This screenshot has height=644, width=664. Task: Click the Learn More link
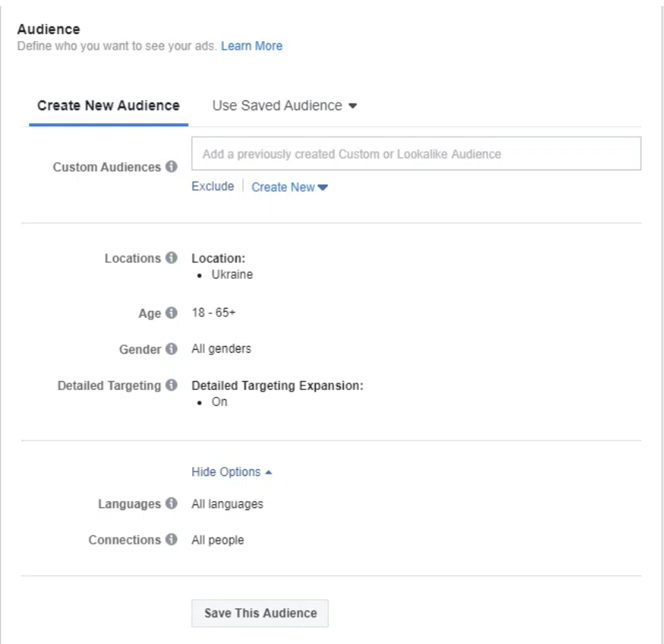point(252,46)
